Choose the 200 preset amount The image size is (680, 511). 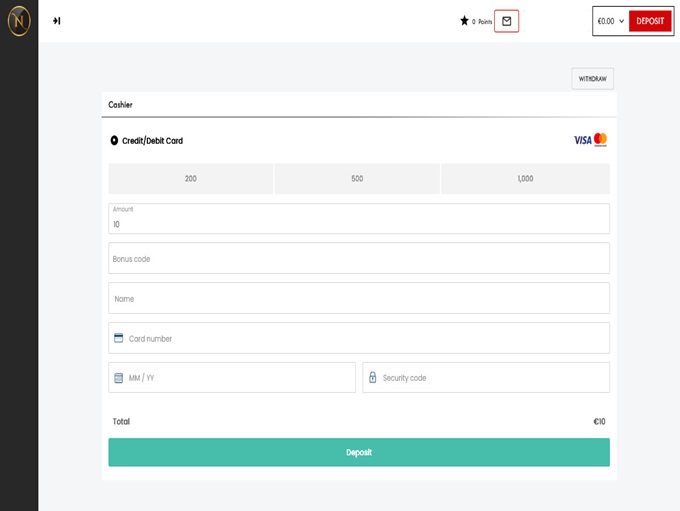191,179
